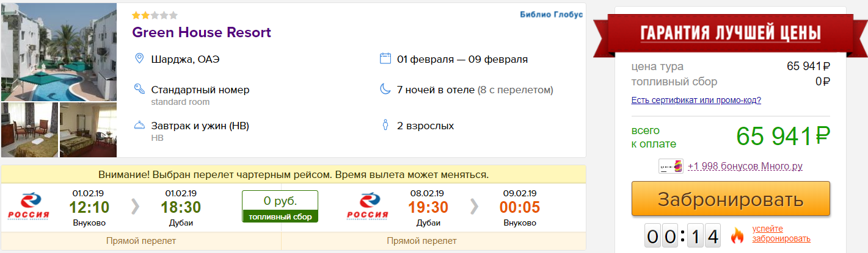The width and height of the screenshot is (868, 253).
Task: Click the outbound Россия airline logo
Action: click(29, 207)
